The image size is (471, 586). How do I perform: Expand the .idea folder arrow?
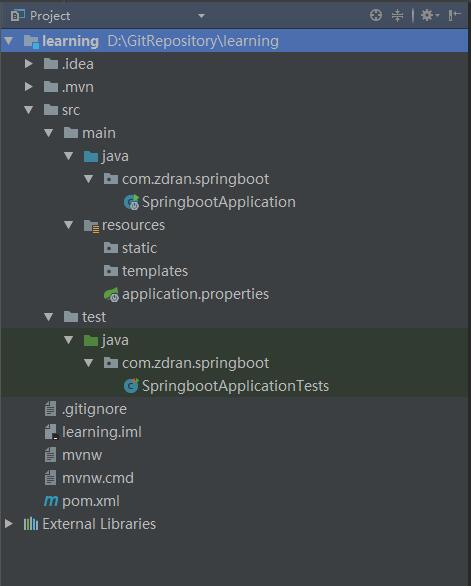(x=28, y=64)
